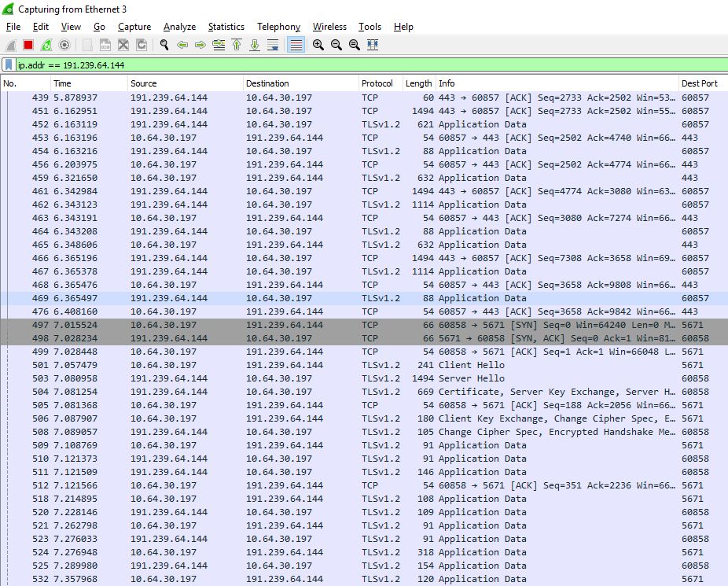Image resolution: width=728 pixels, height=586 pixels.
Task: Select packet 511 with length 146
Action: coord(364,472)
